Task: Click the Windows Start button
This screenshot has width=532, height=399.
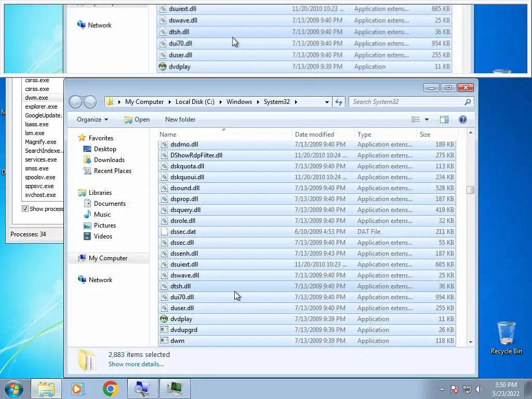Action: (x=14, y=389)
